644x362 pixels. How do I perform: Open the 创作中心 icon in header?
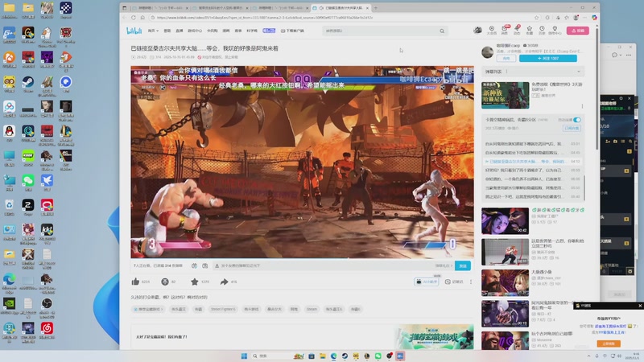pyautogui.click(x=555, y=30)
